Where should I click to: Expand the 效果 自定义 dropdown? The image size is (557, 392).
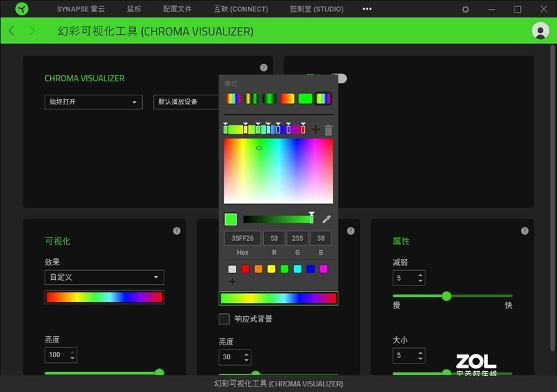[104, 277]
